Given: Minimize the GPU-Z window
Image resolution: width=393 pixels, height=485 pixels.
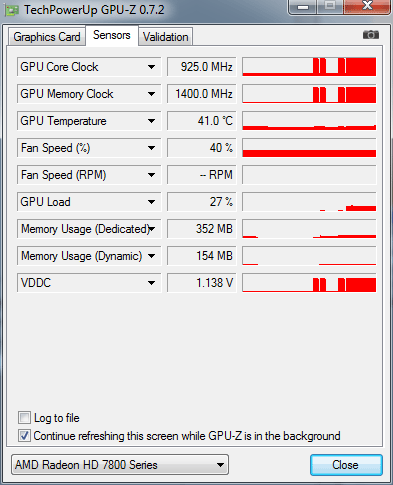Looking at the screenshot, I should click(x=302, y=7).
